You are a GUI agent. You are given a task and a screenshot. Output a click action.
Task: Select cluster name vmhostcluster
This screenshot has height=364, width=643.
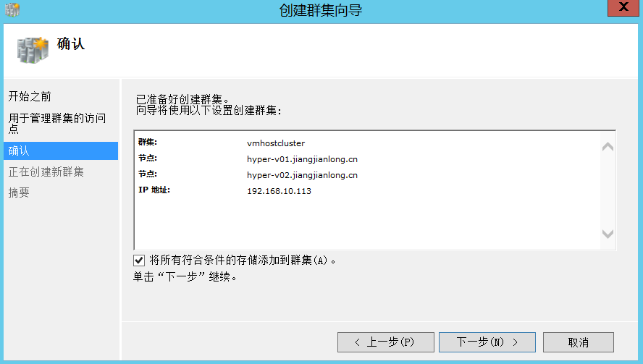276,143
